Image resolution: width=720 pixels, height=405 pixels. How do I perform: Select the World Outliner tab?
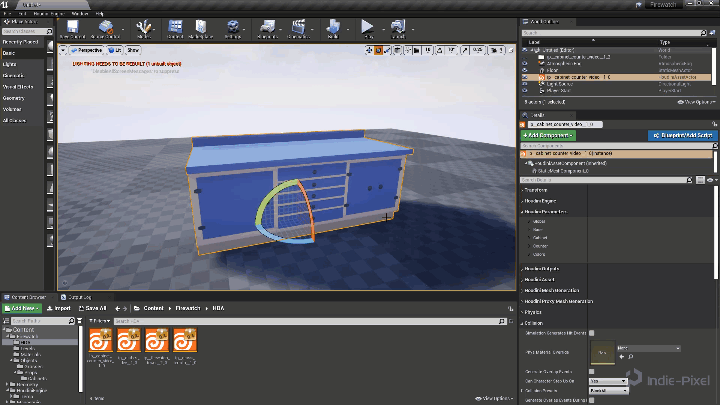point(545,22)
